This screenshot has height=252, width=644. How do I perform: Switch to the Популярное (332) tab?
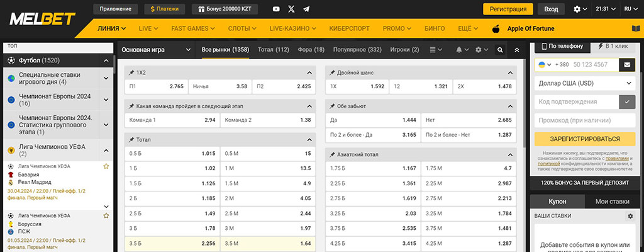point(357,50)
